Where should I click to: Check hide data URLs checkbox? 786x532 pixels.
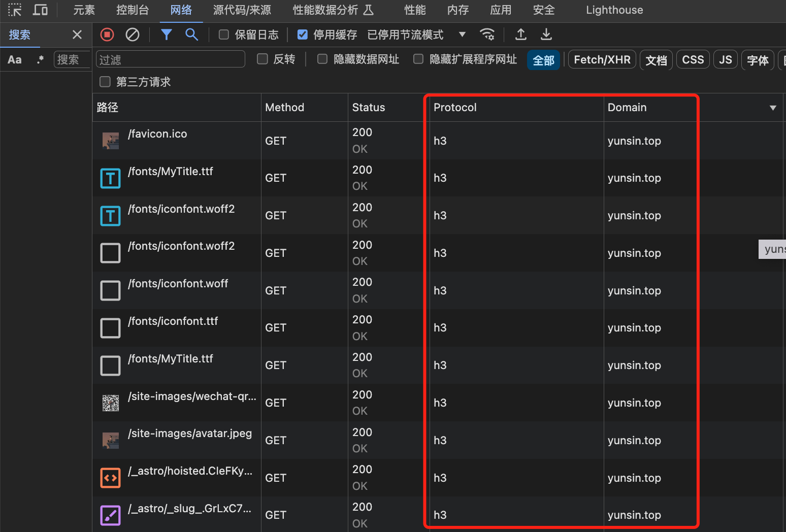click(x=322, y=59)
